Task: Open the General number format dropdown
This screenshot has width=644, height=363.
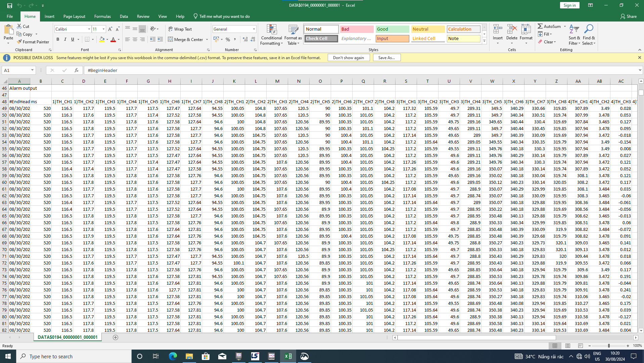Action: [x=254, y=29]
